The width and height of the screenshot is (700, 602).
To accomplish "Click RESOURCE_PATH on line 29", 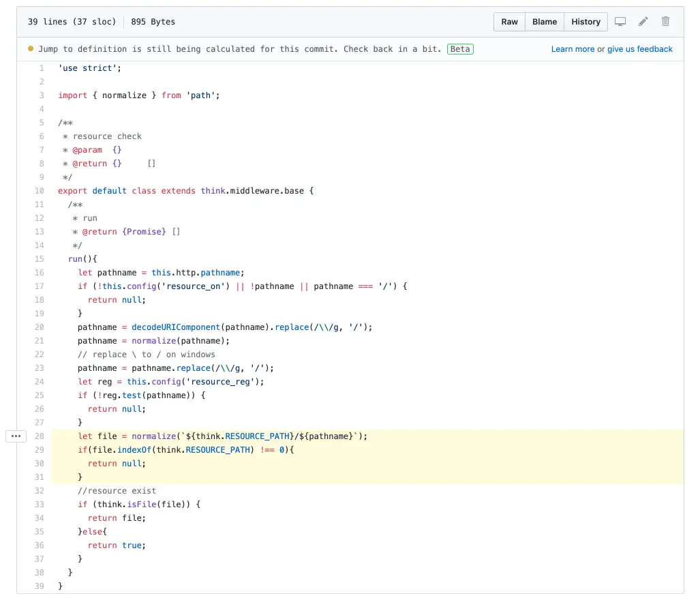I will (x=217, y=450).
